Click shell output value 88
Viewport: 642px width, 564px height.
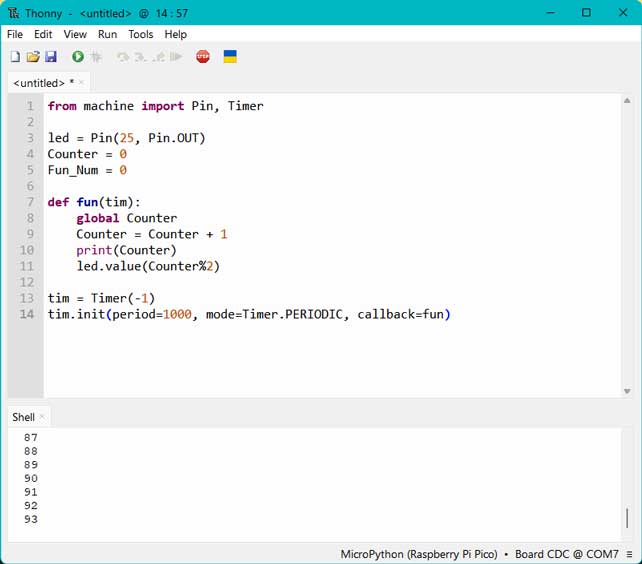coord(31,451)
